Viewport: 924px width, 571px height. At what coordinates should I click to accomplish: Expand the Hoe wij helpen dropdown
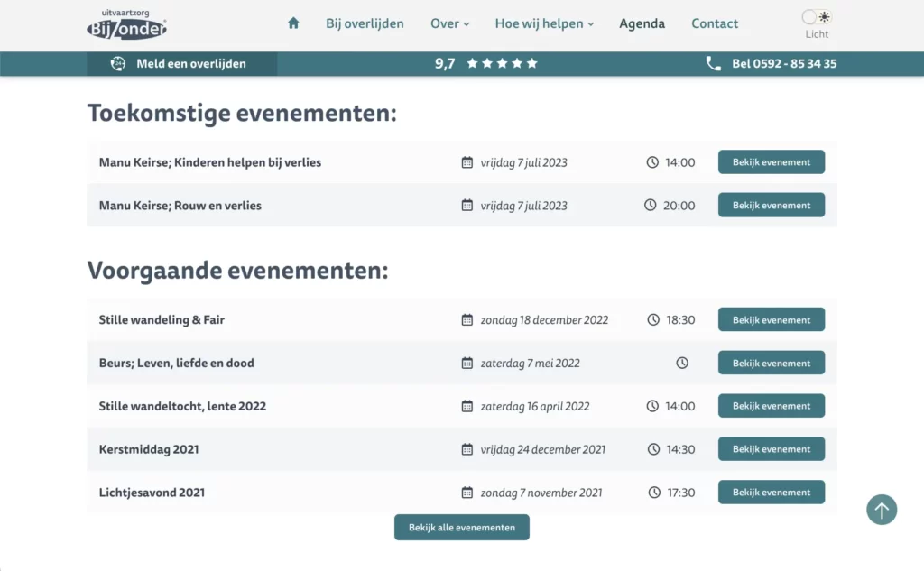tap(544, 23)
